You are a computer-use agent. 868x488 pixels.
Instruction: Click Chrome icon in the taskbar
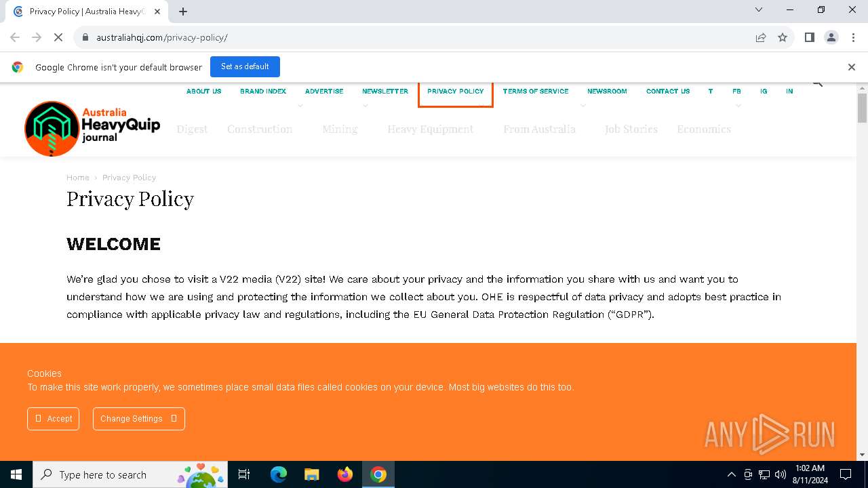tap(378, 474)
